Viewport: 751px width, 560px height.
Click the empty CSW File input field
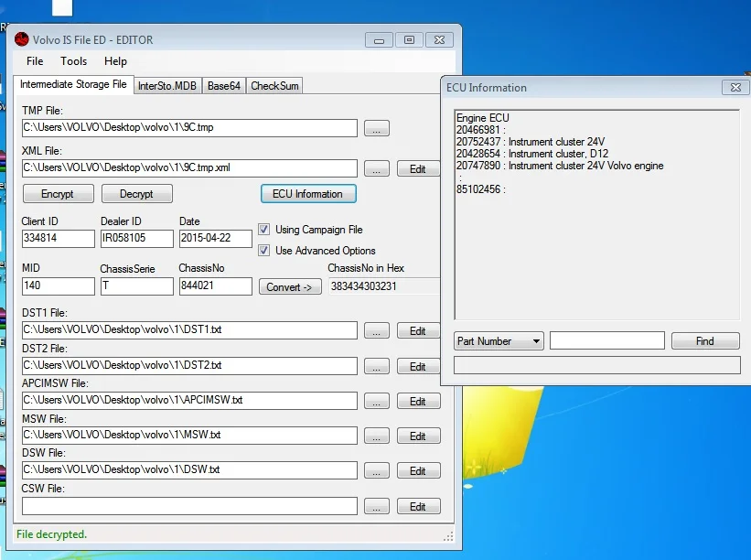pos(189,506)
